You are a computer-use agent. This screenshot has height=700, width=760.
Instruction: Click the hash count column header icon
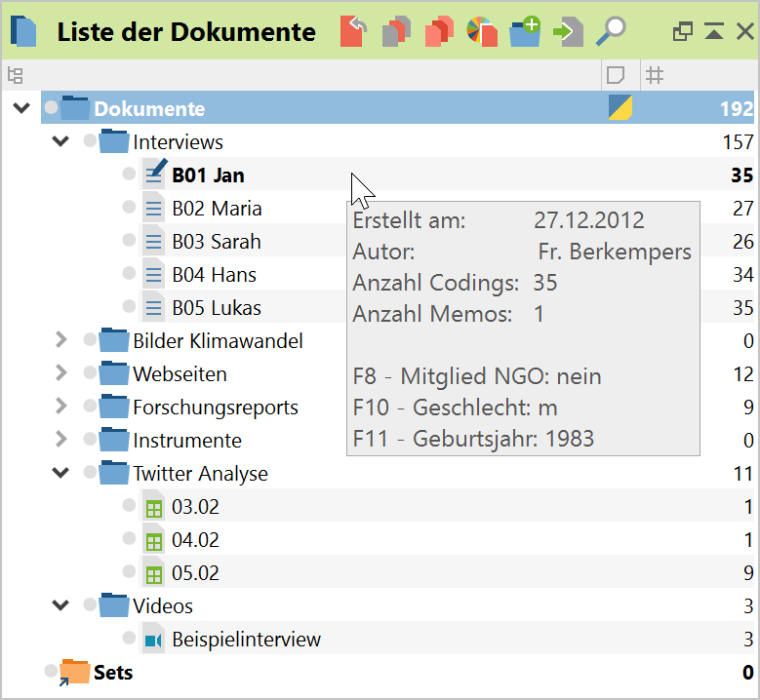click(655, 76)
